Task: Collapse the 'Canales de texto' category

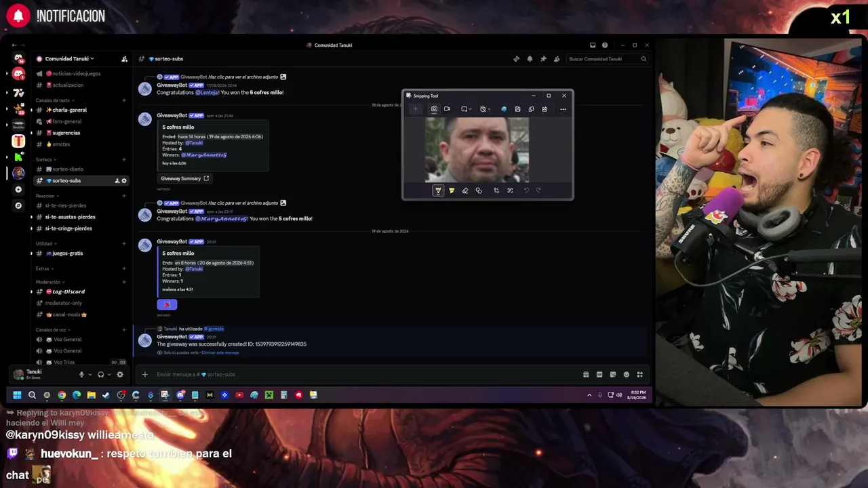Action: pos(54,100)
